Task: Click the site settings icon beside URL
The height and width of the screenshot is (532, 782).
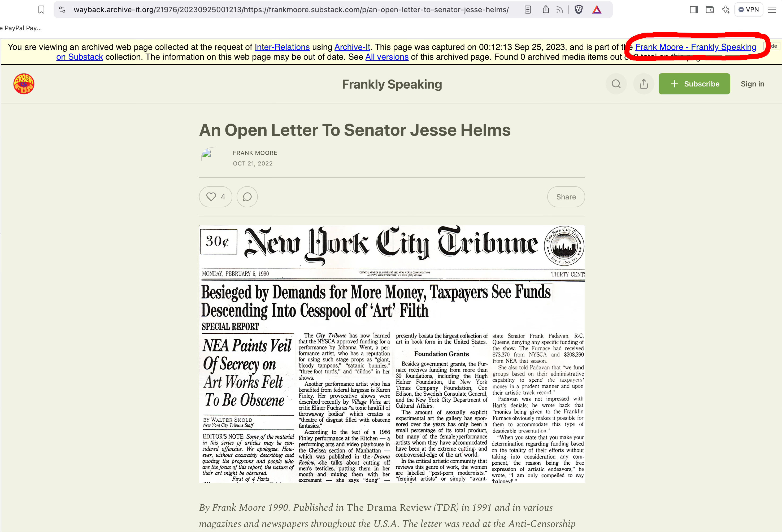Action: [x=62, y=10]
